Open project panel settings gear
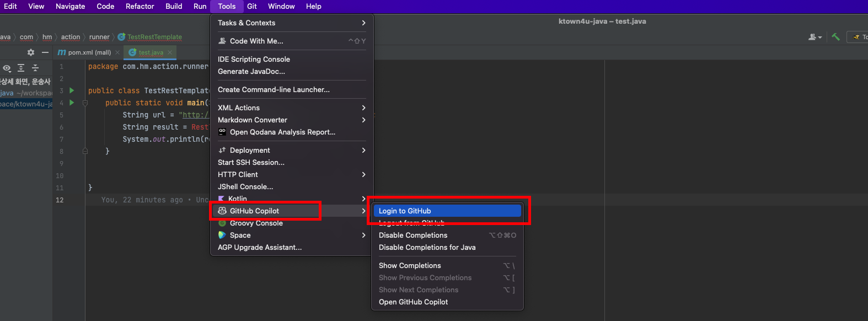The width and height of the screenshot is (868, 321). (31, 52)
